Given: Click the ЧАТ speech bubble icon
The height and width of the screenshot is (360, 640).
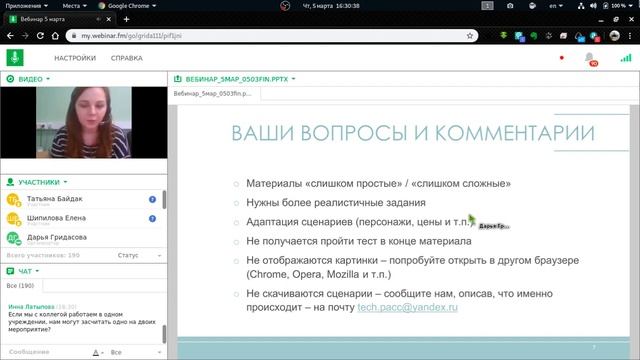Looking at the screenshot, I should 11,271.
